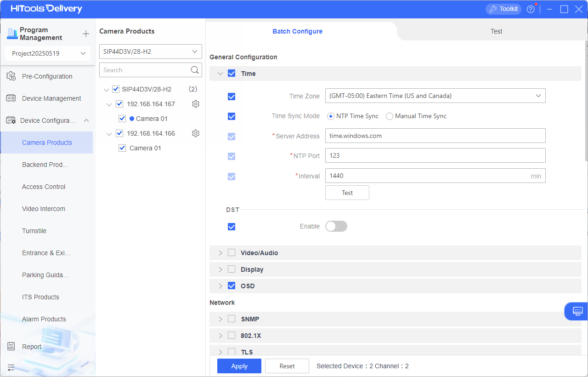This screenshot has width=588, height=377.
Task: Check the Video/Audio section checkbox
Action: 232,253
